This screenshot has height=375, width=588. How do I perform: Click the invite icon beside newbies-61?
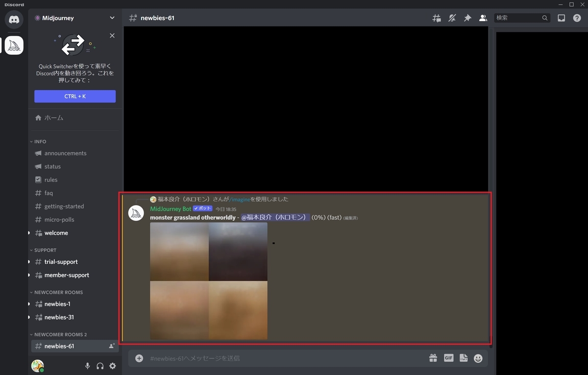tap(112, 346)
